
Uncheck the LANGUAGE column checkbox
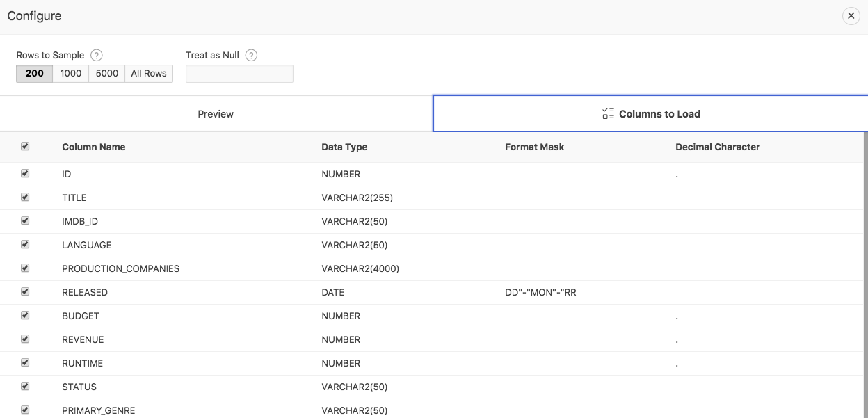tap(25, 245)
